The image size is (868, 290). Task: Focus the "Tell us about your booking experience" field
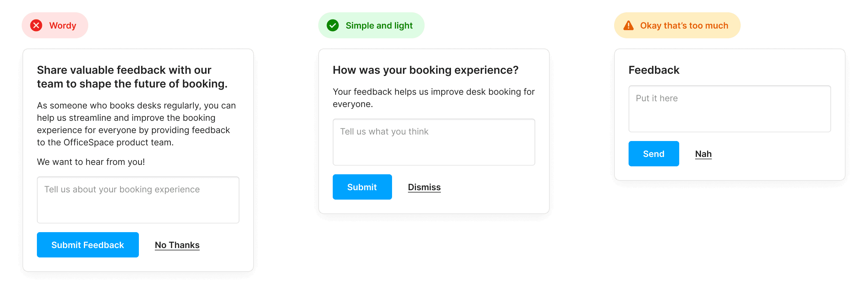click(x=138, y=200)
